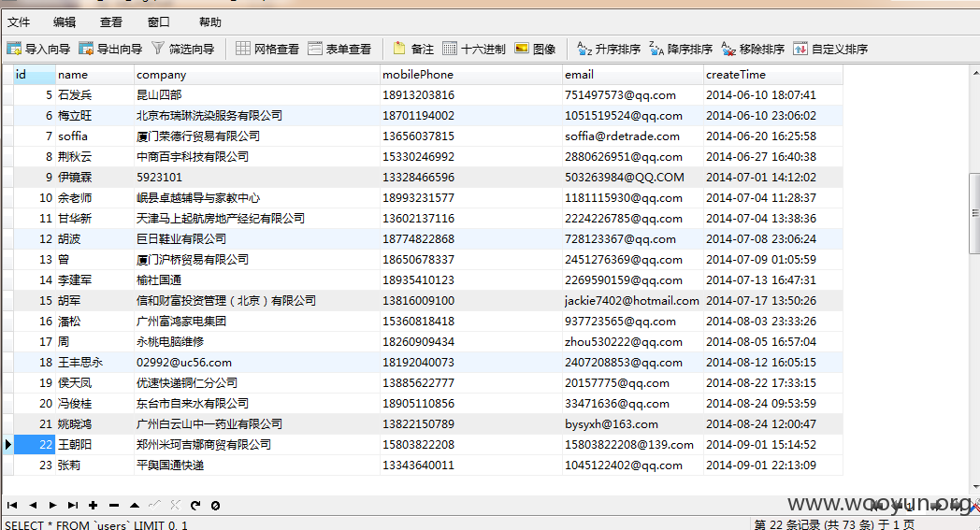This screenshot has height=530, width=980.
Task: Select name cell 冯俊桂
Action: pos(94,404)
